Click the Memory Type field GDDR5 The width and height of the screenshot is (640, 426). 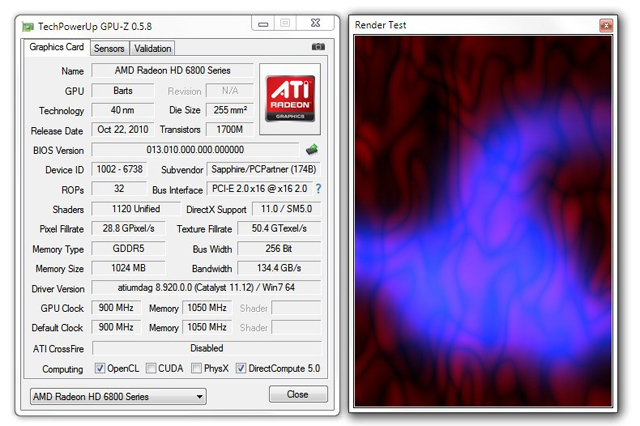click(129, 248)
